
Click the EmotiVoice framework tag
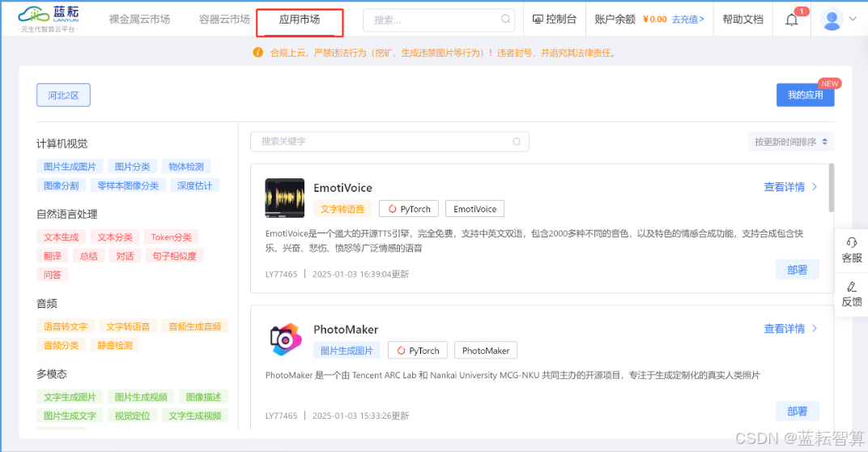tap(475, 209)
